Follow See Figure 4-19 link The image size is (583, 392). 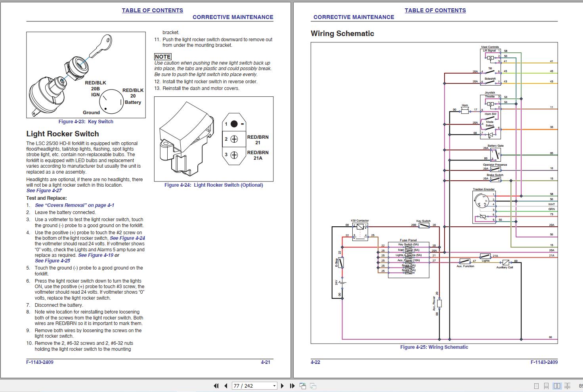coord(96,255)
